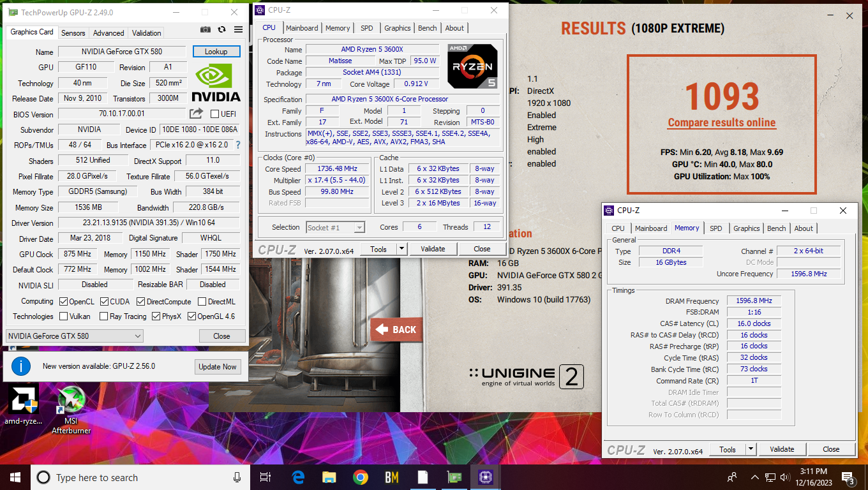This screenshot has width=868, height=490.
Task: Click the DRAM Frequency value 1596.8 MHz
Action: [x=754, y=301]
